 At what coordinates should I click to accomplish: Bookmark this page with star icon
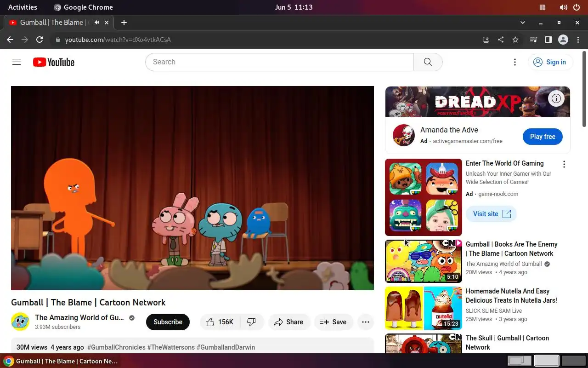pyautogui.click(x=515, y=40)
